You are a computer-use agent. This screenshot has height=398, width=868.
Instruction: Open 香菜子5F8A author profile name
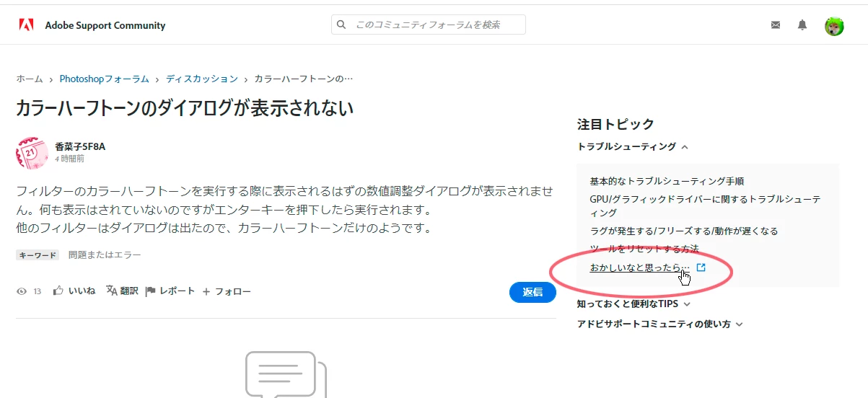[x=80, y=146]
